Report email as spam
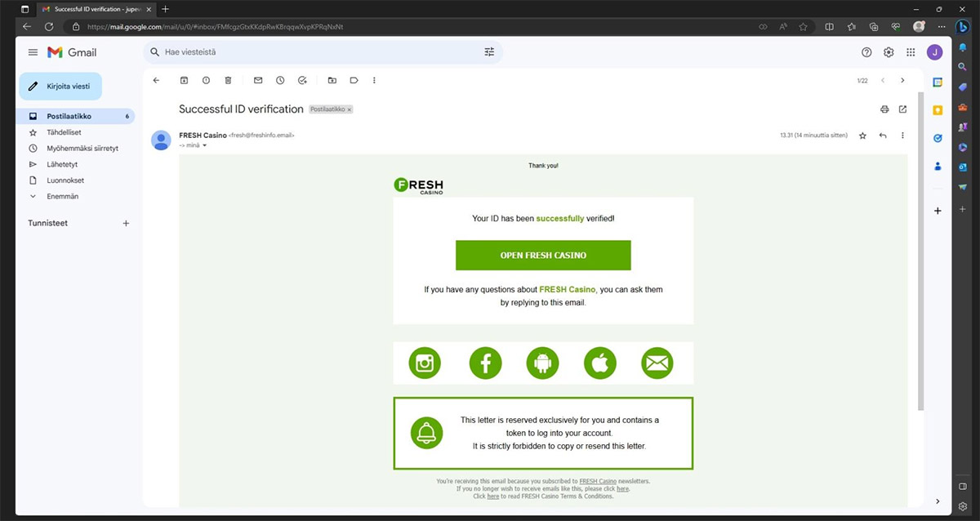Image resolution: width=980 pixels, height=521 pixels. pos(206,80)
